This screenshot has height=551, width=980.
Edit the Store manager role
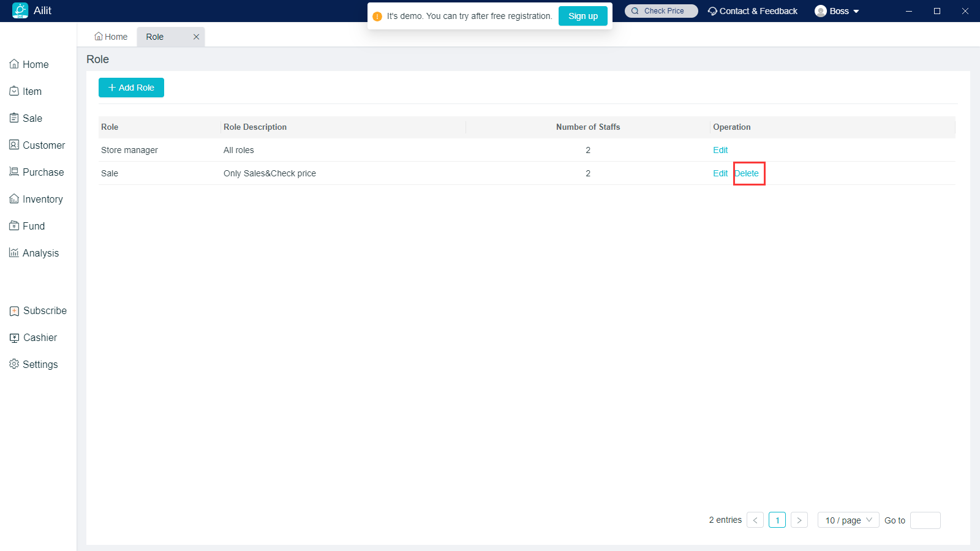720,150
